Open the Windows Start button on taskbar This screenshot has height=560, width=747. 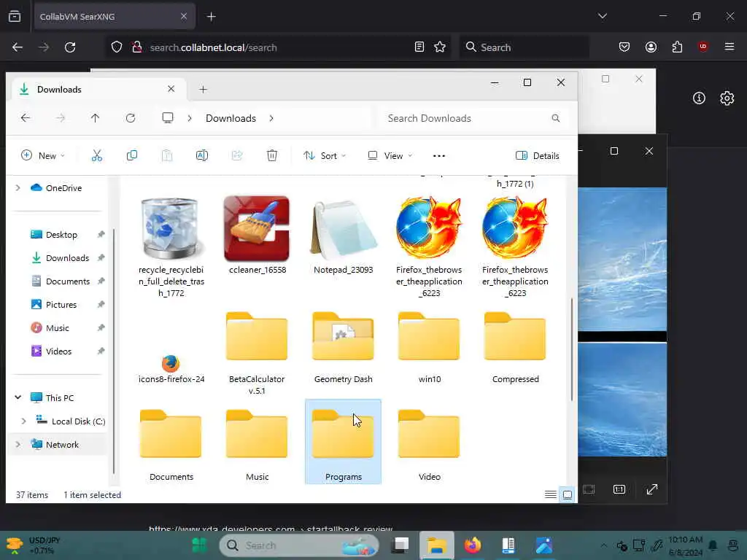point(199,545)
